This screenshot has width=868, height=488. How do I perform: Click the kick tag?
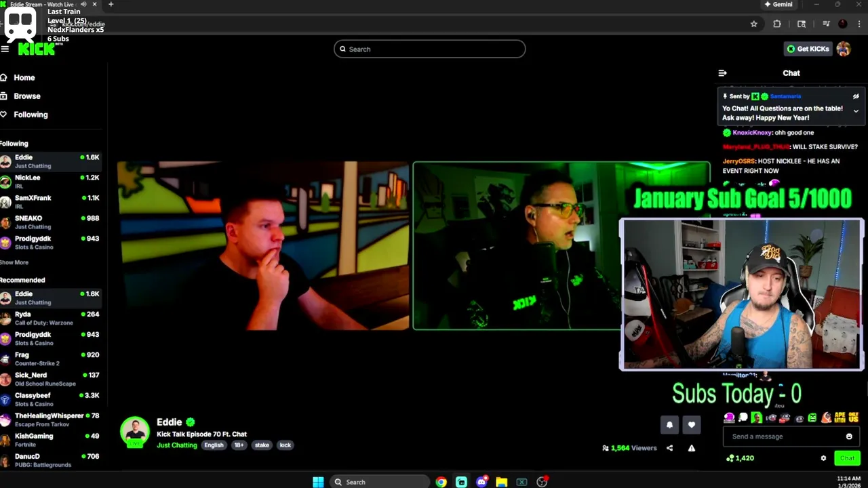pyautogui.click(x=285, y=445)
